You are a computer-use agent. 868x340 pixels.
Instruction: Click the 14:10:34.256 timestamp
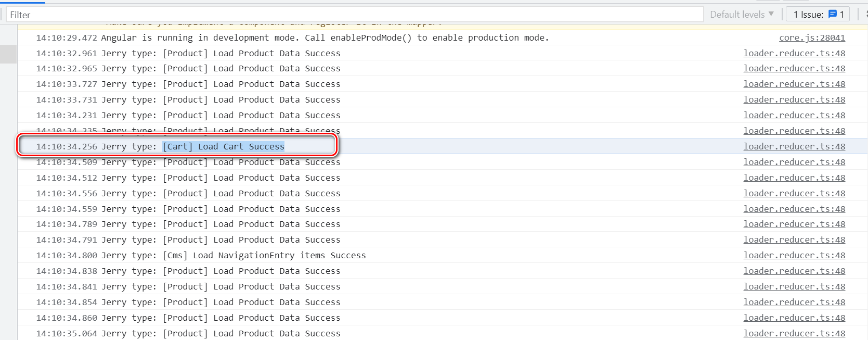coord(67,146)
